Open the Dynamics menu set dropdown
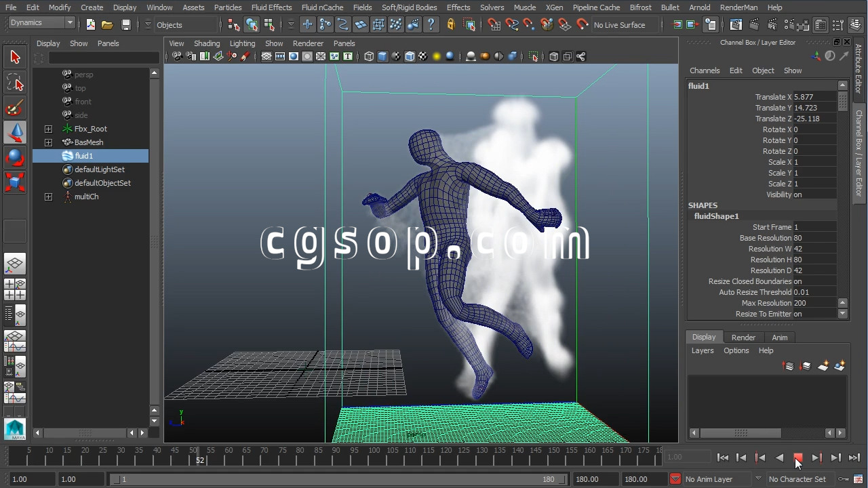868x488 pixels. coord(41,23)
